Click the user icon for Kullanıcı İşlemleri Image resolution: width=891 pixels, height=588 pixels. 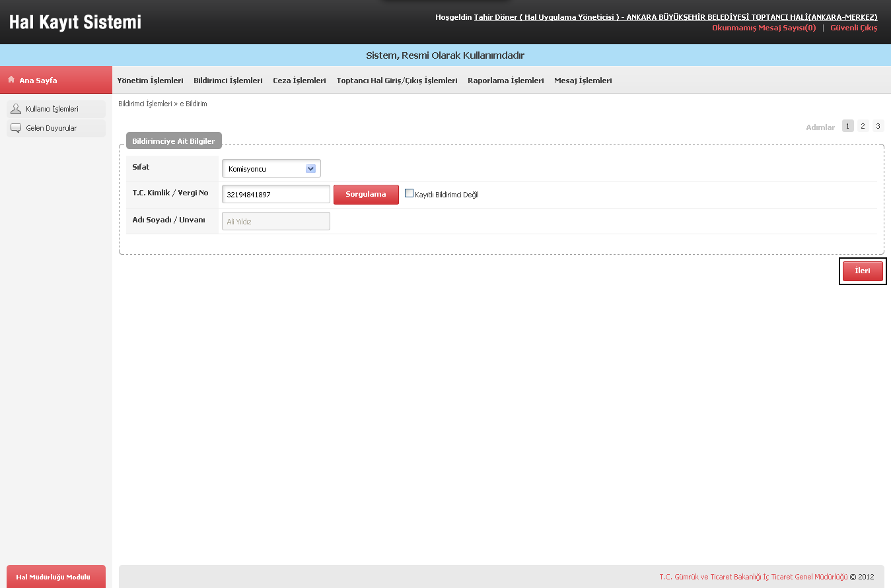point(16,109)
